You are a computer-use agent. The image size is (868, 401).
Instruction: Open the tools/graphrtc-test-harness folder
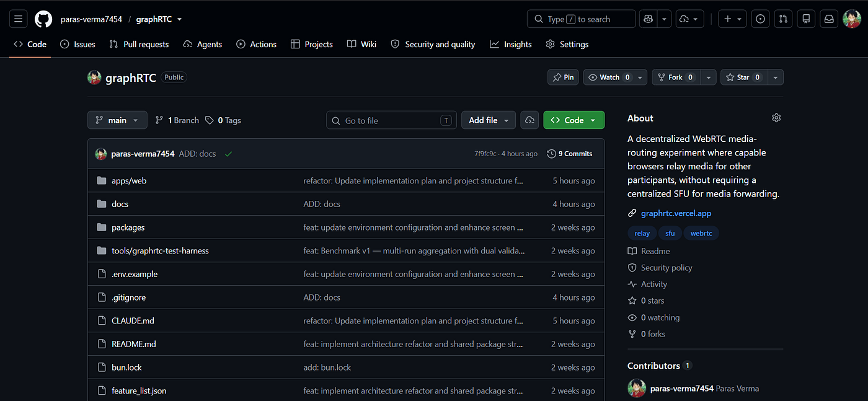(x=160, y=251)
